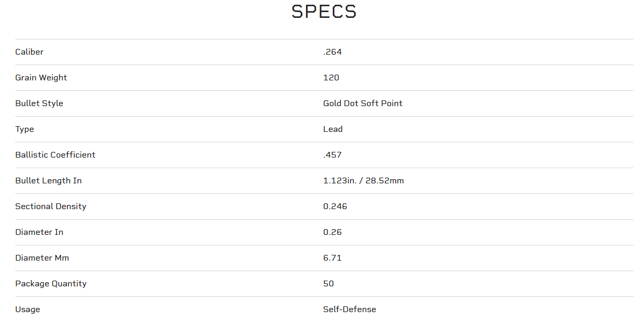Image resolution: width=644 pixels, height=320 pixels.
Task: Select the 0.246 sectional density value
Action: coord(335,207)
